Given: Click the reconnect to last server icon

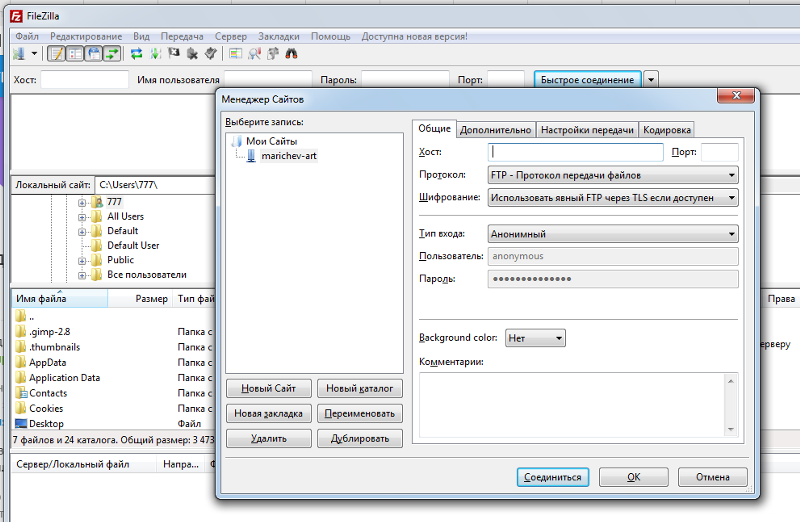Looking at the screenshot, I should pyautogui.click(x=210, y=54).
